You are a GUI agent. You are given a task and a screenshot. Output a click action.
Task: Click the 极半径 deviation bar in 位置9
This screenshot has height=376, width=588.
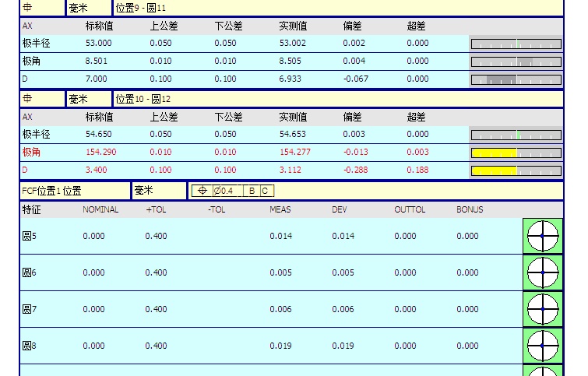516,44
